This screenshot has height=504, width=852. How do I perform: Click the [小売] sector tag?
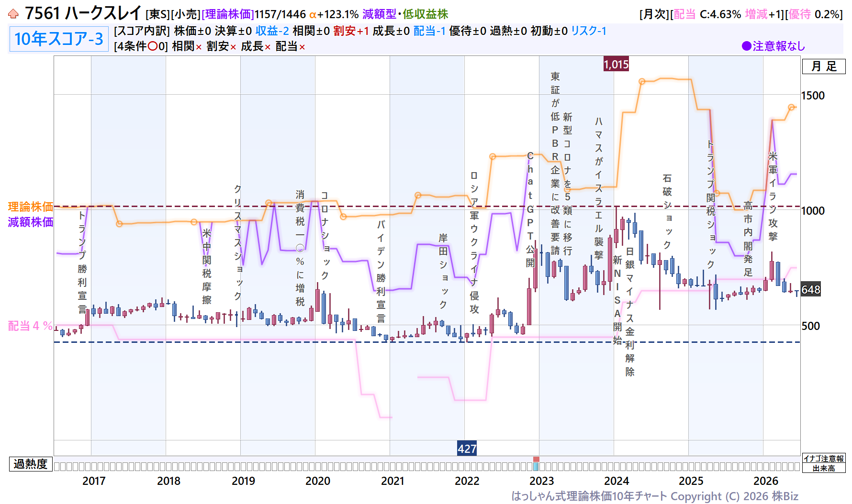pos(186,14)
